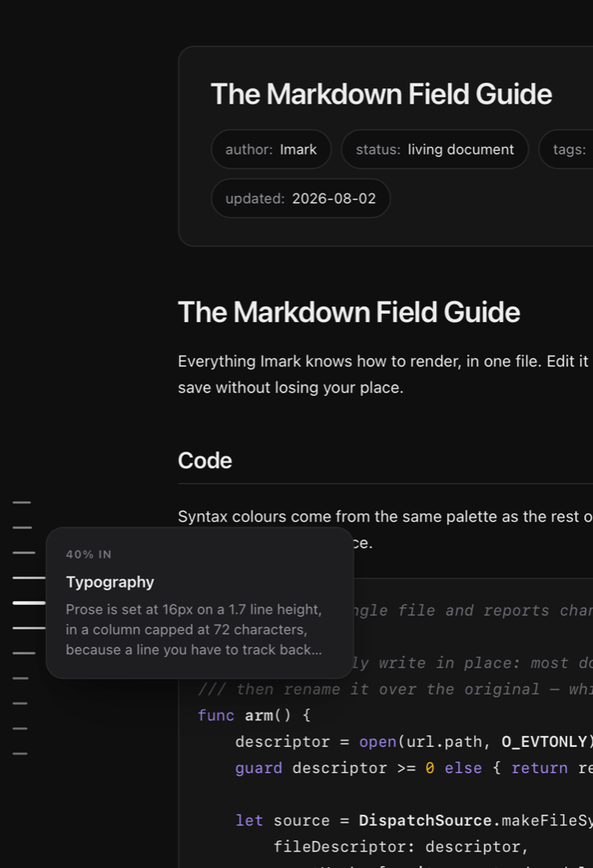
Task: Click the main heading above "Everything lmark knows"
Action: click(349, 311)
